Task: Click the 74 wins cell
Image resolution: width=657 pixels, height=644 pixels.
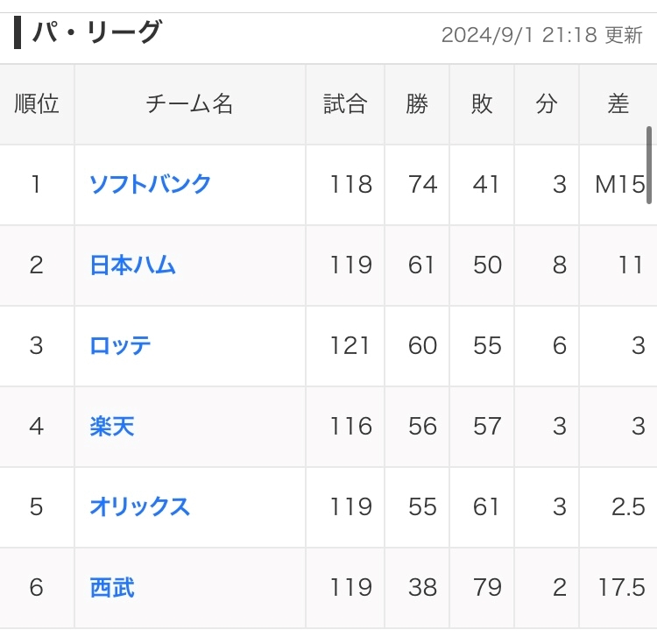Action: [x=422, y=185]
